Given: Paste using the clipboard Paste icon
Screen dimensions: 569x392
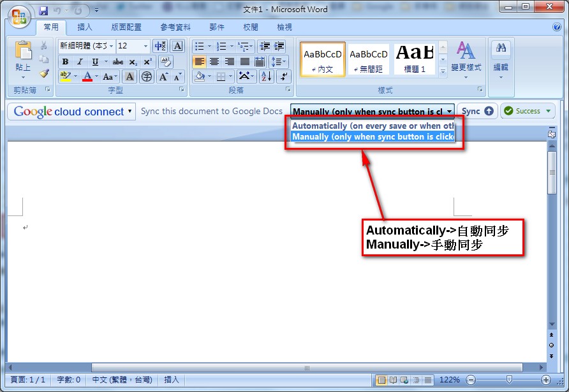Looking at the screenshot, I should click(23, 50).
